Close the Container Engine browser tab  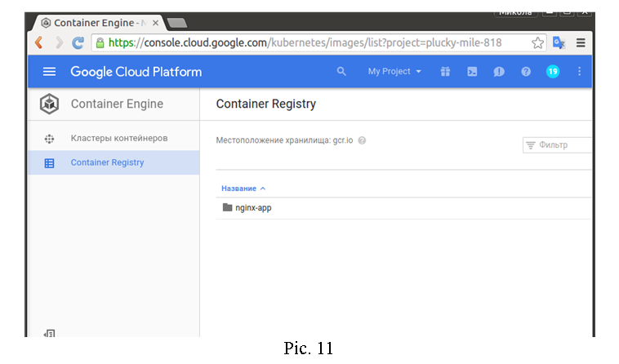(x=155, y=23)
